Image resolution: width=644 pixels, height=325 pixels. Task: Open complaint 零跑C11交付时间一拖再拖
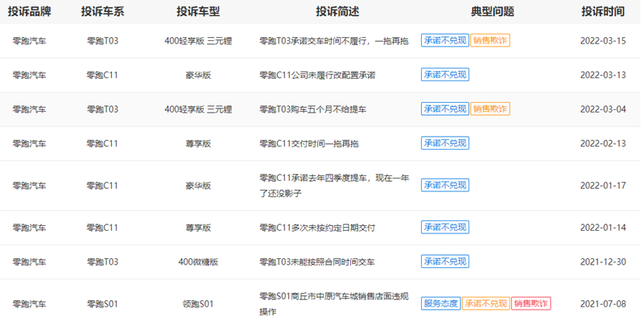coord(309,143)
